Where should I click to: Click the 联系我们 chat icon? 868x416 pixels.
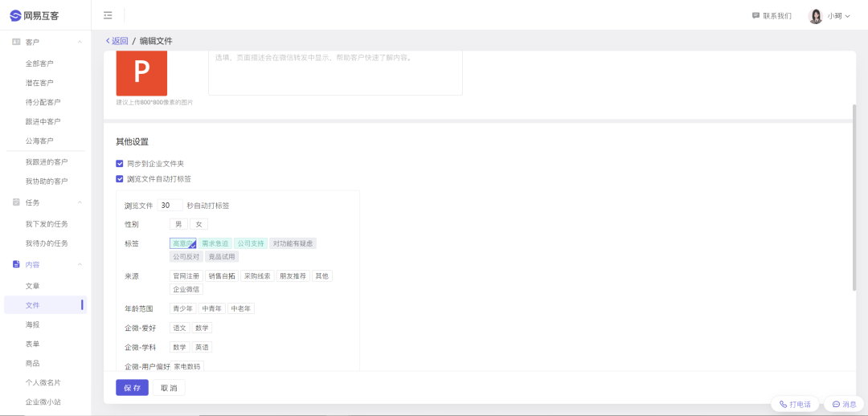tap(755, 15)
